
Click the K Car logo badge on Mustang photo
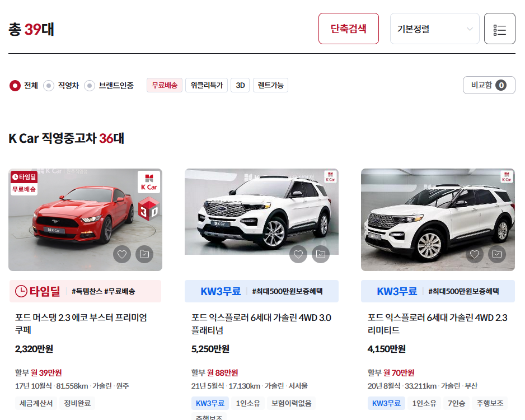149,182
